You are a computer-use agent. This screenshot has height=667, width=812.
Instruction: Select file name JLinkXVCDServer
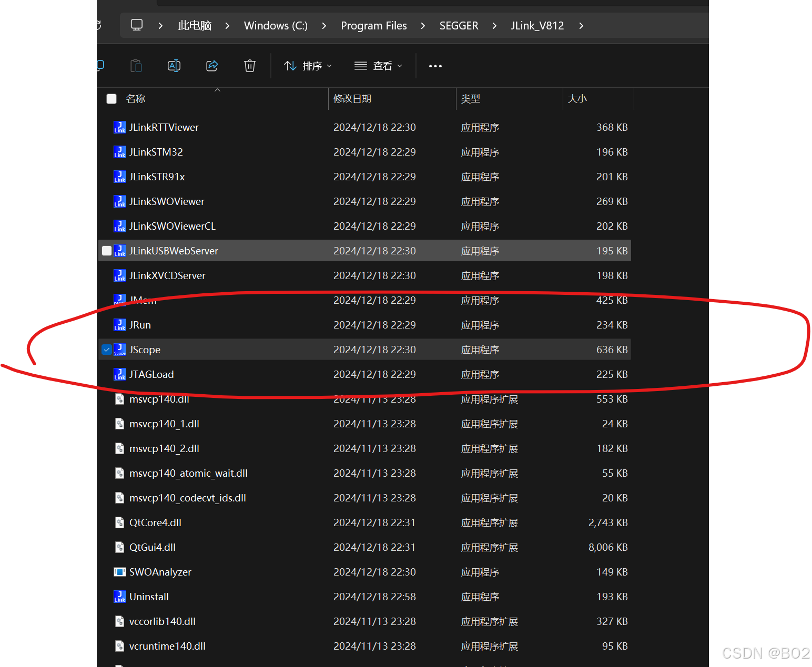click(x=167, y=275)
